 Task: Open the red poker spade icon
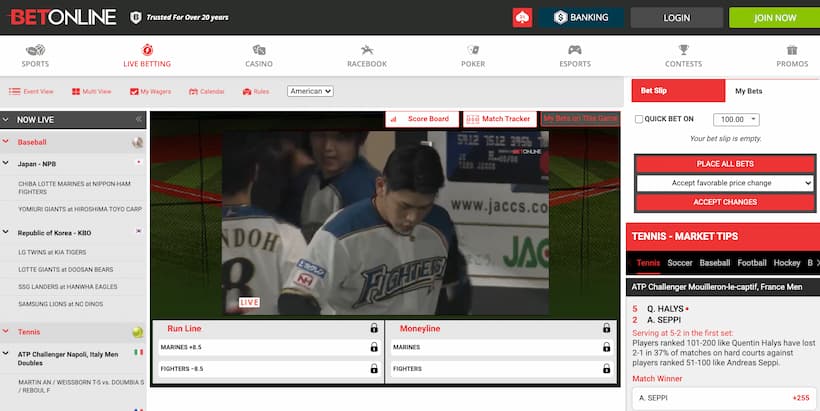[x=522, y=17]
